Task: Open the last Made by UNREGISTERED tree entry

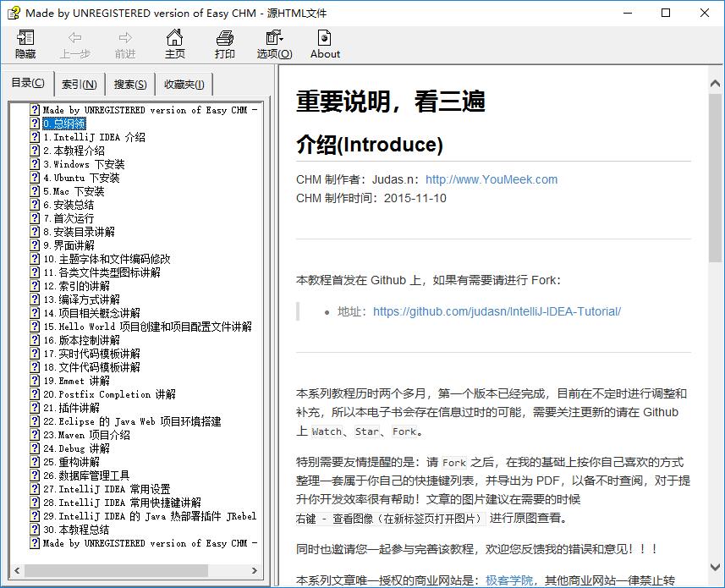Action: tap(150, 542)
